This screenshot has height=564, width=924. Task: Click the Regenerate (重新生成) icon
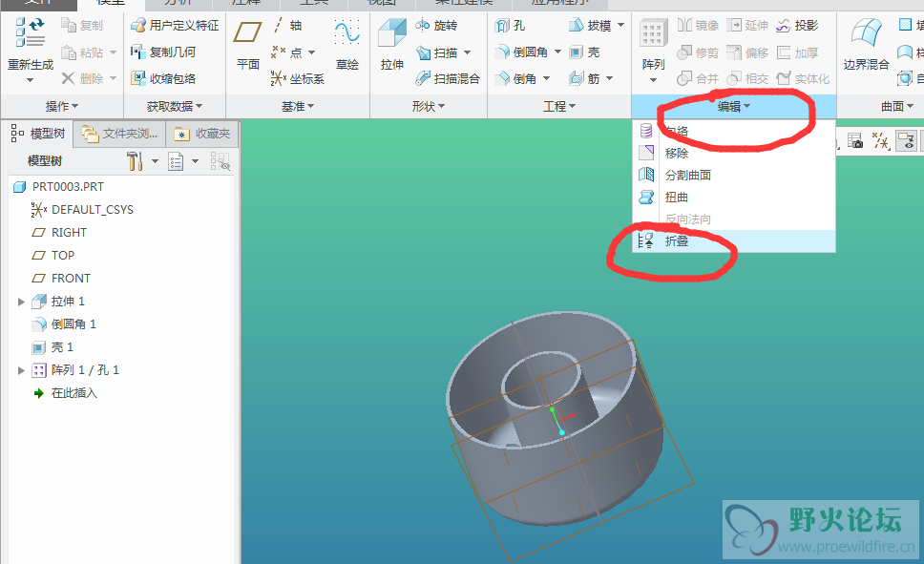point(30,32)
